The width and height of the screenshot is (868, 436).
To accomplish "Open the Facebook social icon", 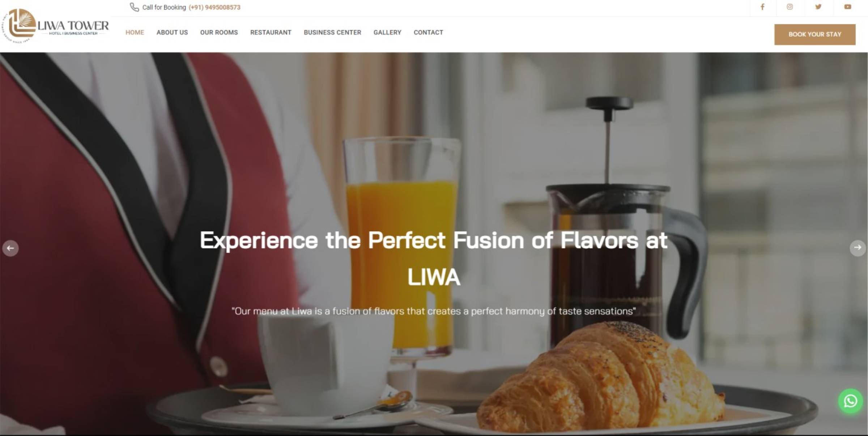I will [x=762, y=7].
